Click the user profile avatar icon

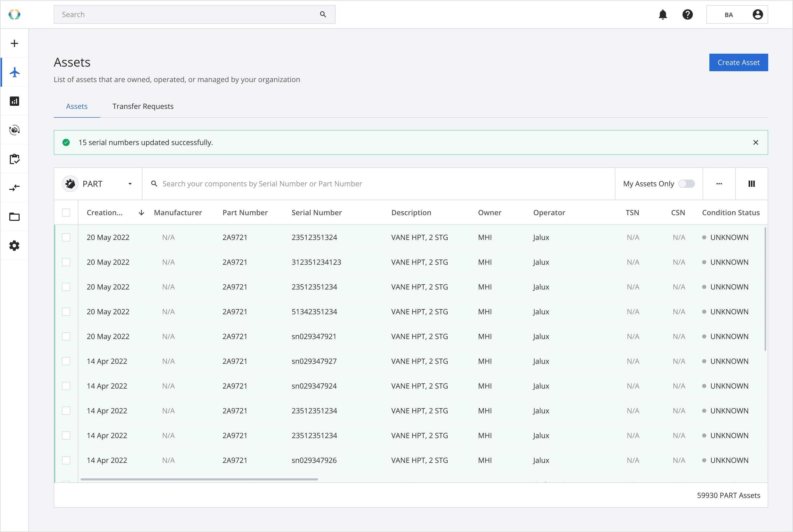(x=758, y=15)
